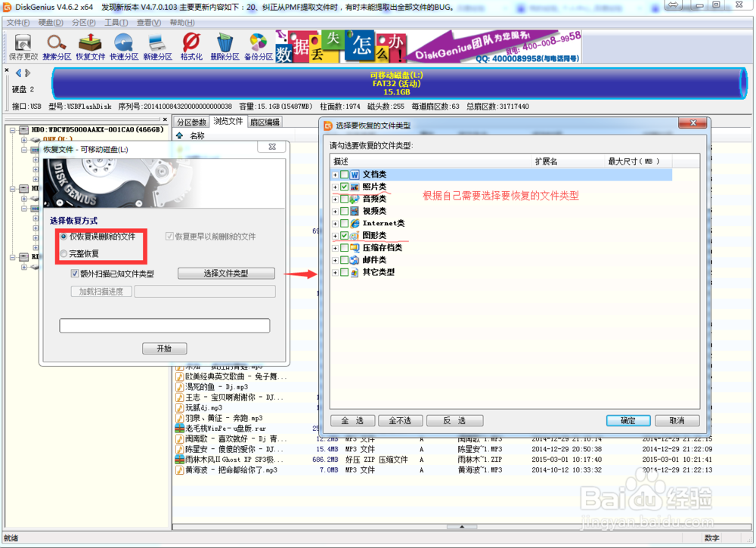Expand the Internet类 tree node
This screenshot has height=548, width=756.
point(335,224)
